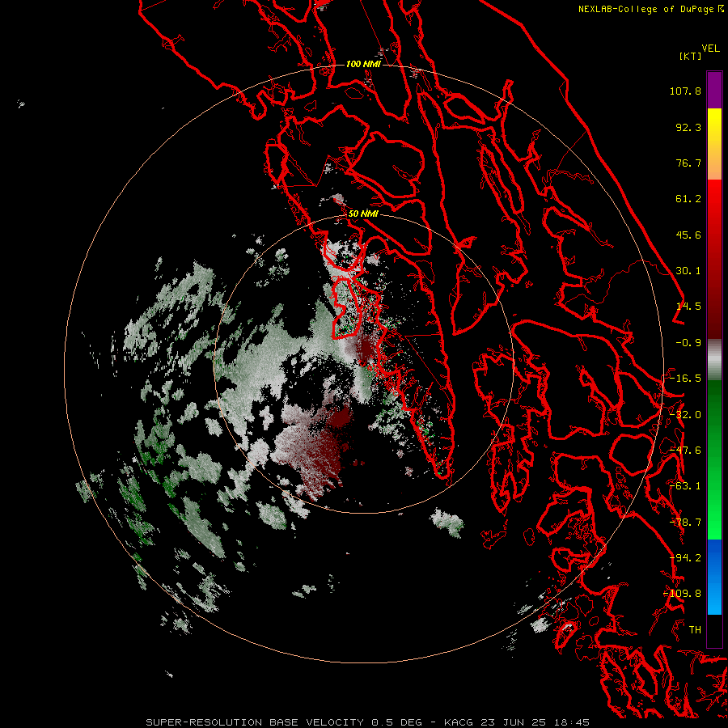
Task: Click the 14.5 velocity scale value
Action: click(688, 307)
